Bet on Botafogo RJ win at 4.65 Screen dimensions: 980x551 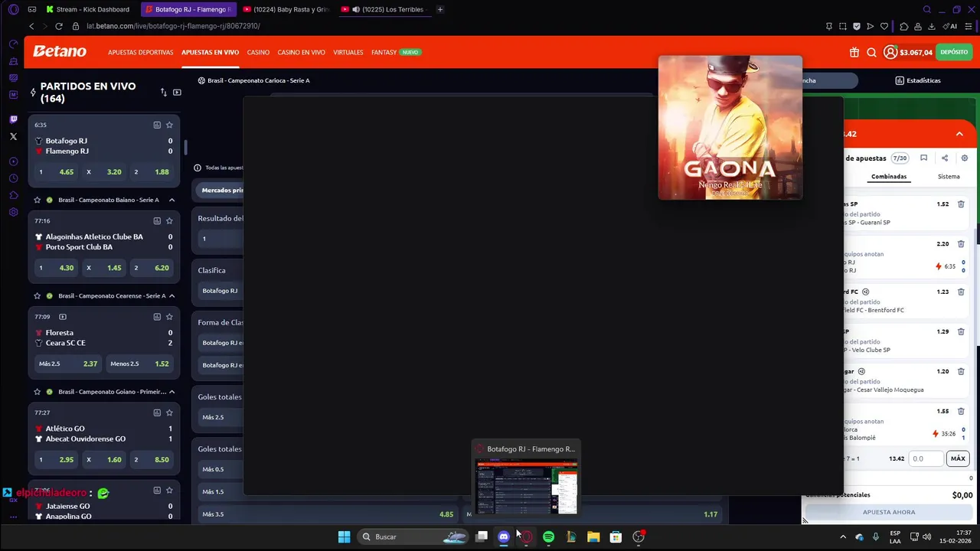pyautogui.click(x=57, y=172)
